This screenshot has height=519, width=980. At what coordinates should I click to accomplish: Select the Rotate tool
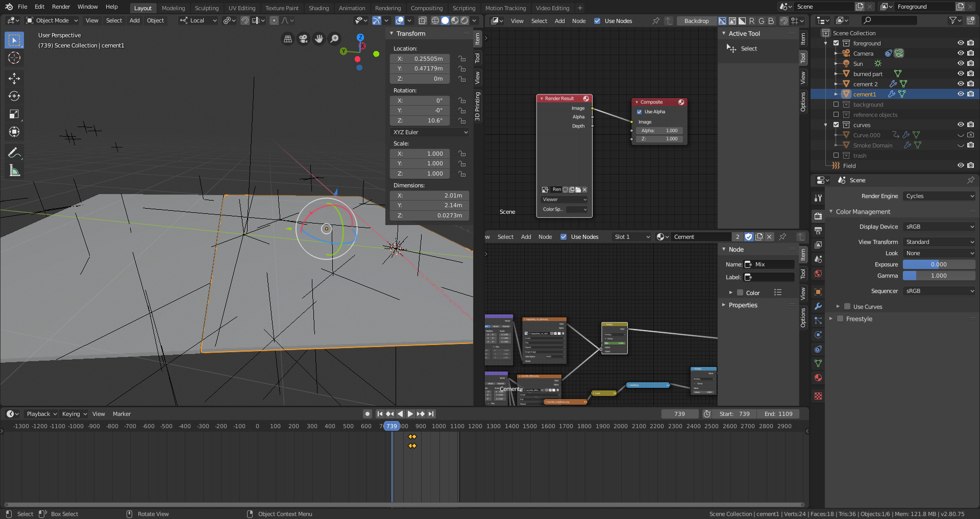coord(14,96)
